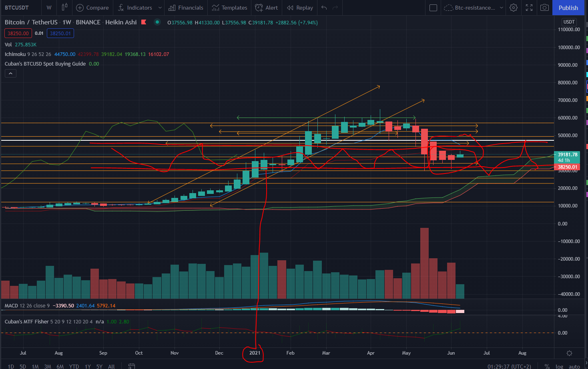Change the W timeframe interval

(x=49, y=8)
